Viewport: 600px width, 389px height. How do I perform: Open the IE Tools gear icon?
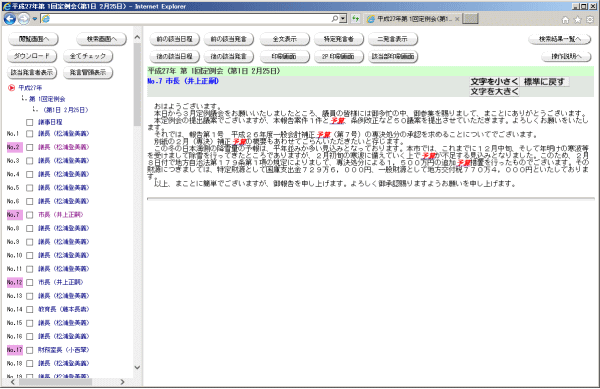pos(590,20)
